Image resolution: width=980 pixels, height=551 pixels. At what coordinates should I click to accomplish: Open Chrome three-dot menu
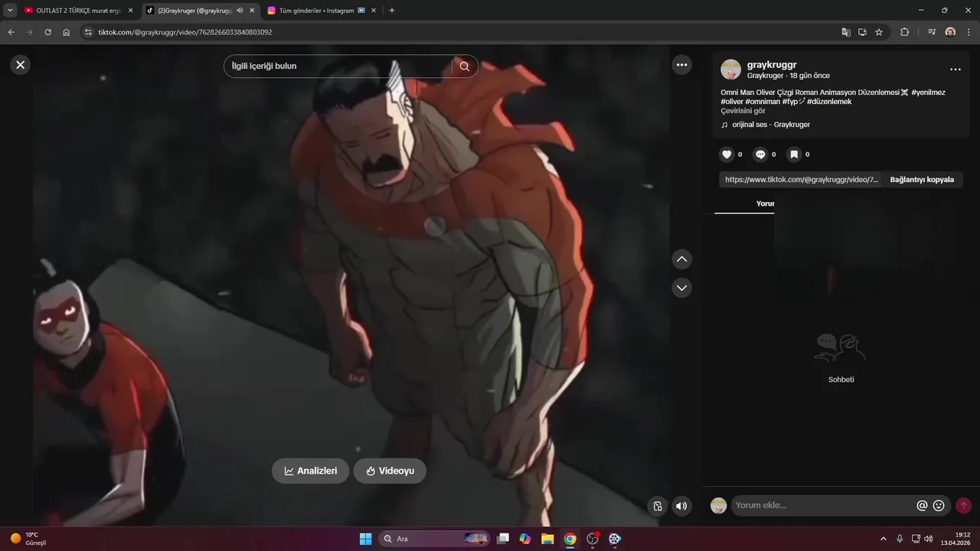tap(969, 32)
